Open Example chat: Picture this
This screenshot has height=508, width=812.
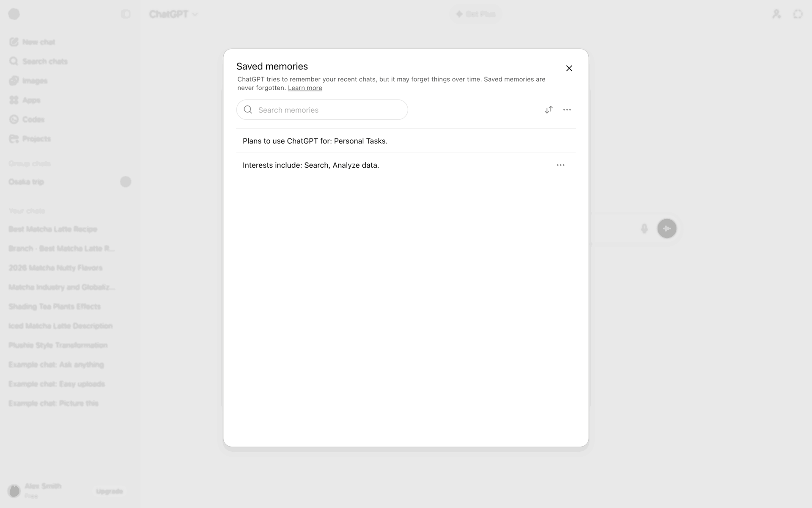coord(70,403)
